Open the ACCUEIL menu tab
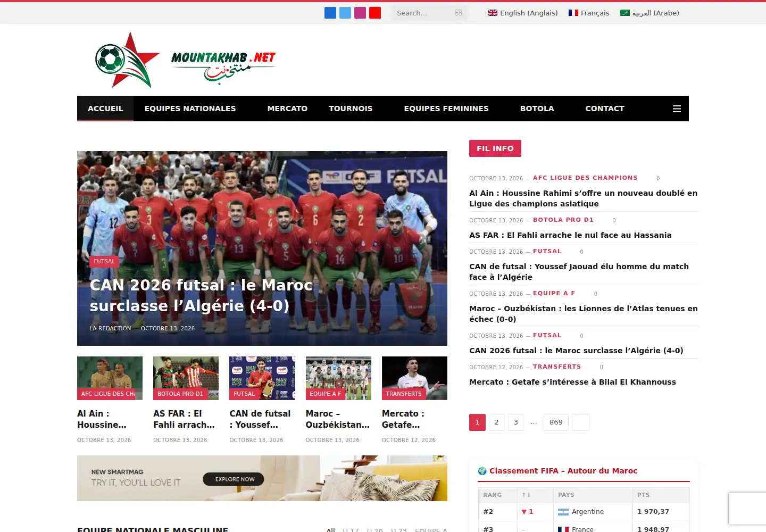766x532 pixels. tap(105, 109)
